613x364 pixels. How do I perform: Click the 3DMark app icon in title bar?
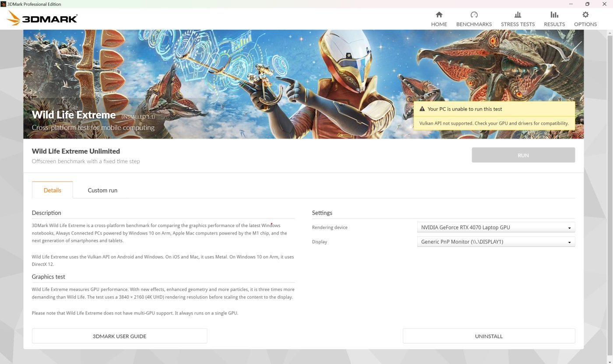coord(4,4)
